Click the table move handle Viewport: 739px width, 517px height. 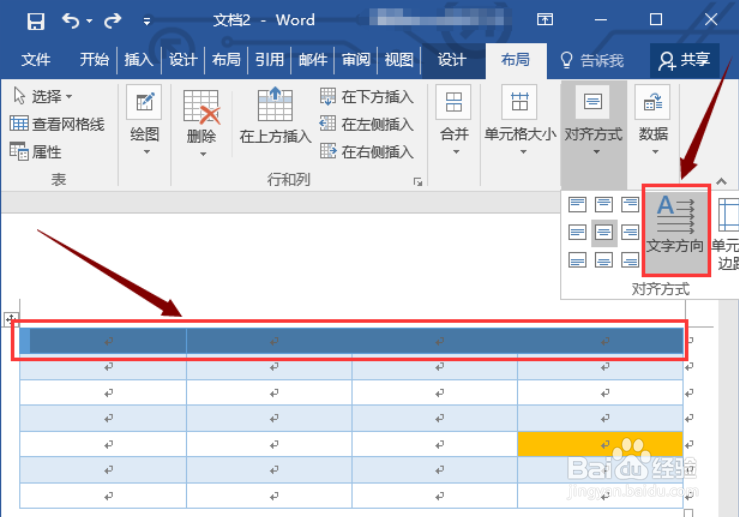(x=11, y=319)
